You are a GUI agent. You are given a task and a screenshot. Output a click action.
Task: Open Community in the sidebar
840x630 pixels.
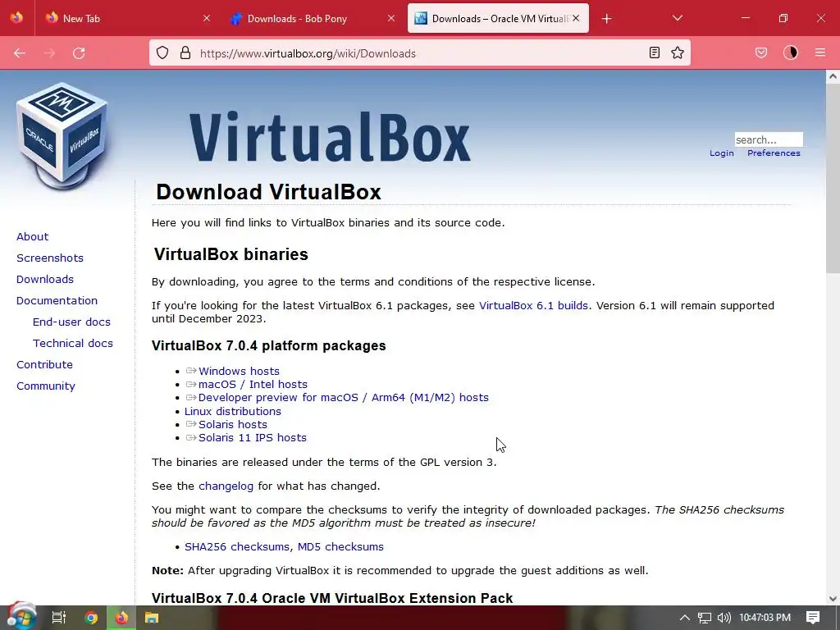46,386
